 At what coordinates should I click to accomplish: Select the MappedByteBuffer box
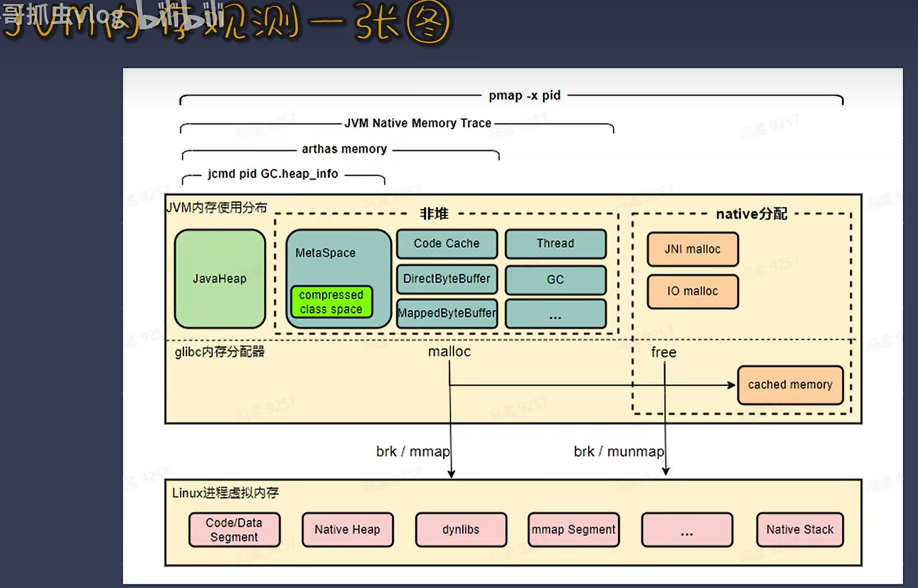(447, 314)
